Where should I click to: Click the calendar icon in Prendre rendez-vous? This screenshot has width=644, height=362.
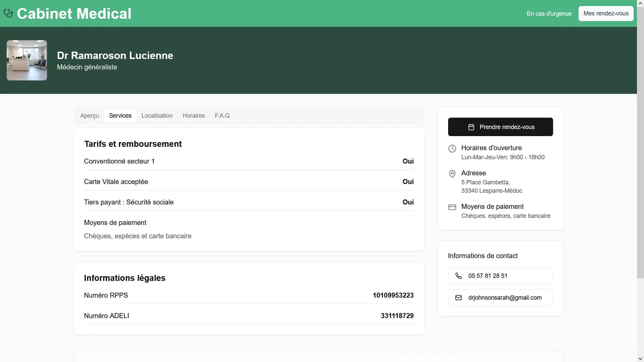click(x=471, y=127)
